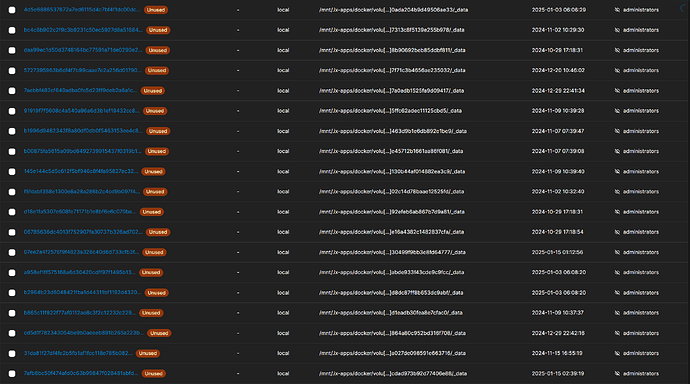The width and height of the screenshot is (690, 384).
Task: Click ownership icon in the 31da81f2 row
Action: 617,353
